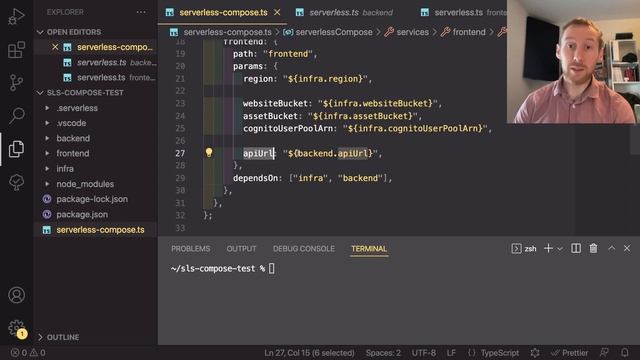This screenshot has height=360, width=640.
Task: Open the Extensions view
Action: 16,50
